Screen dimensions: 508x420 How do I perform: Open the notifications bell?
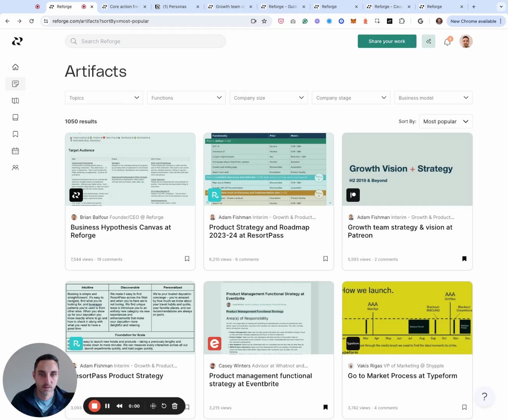[x=447, y=42]
